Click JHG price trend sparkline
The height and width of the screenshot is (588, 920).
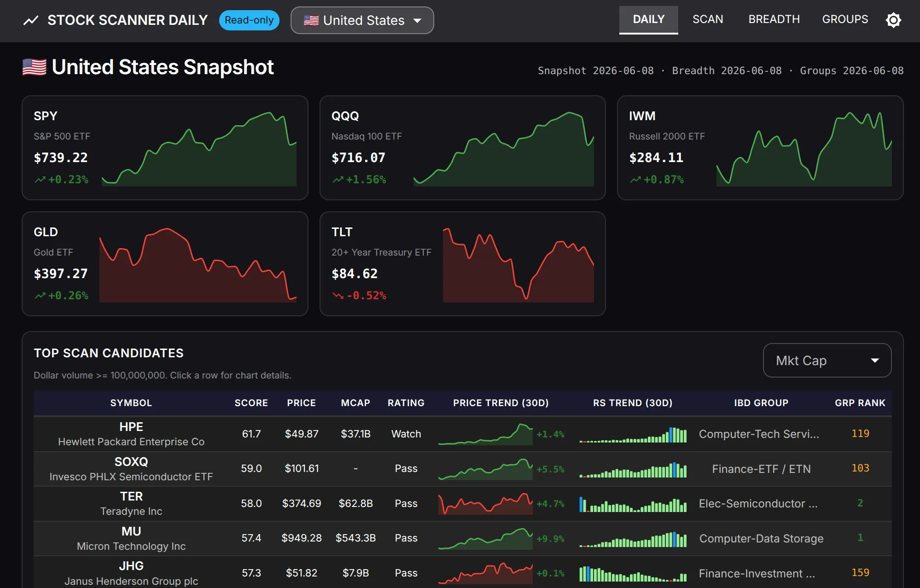click(485, 573)
